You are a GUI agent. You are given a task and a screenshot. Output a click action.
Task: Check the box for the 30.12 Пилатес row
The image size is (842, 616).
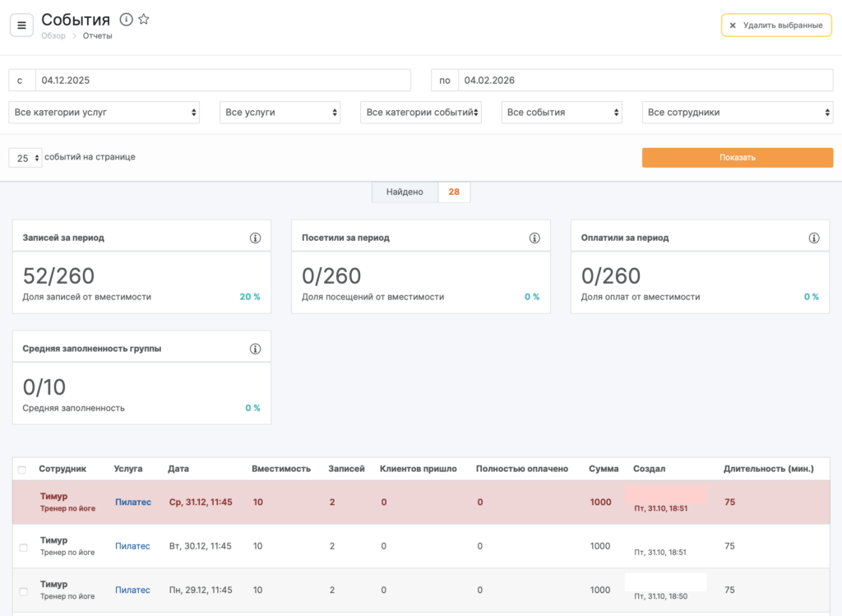[x=23, y=547]
